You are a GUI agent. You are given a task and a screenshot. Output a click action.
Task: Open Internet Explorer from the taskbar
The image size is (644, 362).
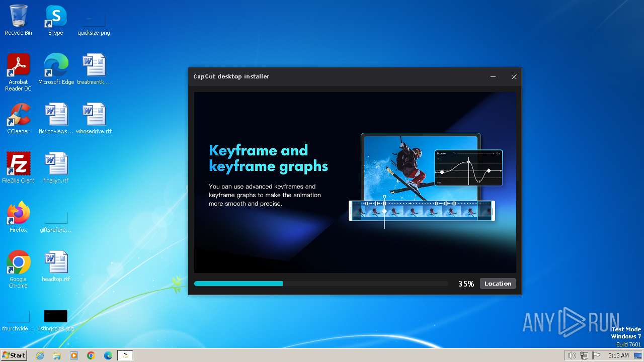tap(40, 355)
